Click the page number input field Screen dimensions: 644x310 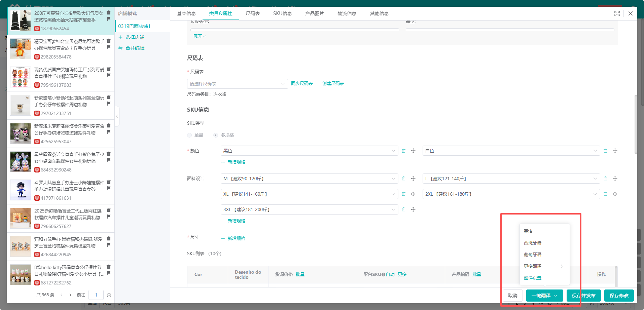click(x=96, y=295)
